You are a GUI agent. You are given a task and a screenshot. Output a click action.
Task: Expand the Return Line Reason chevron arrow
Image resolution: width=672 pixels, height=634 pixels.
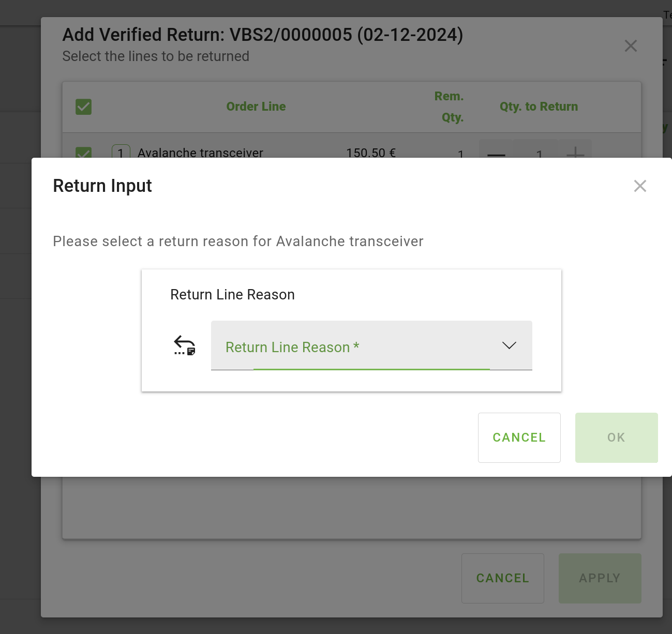pos(509,345)
